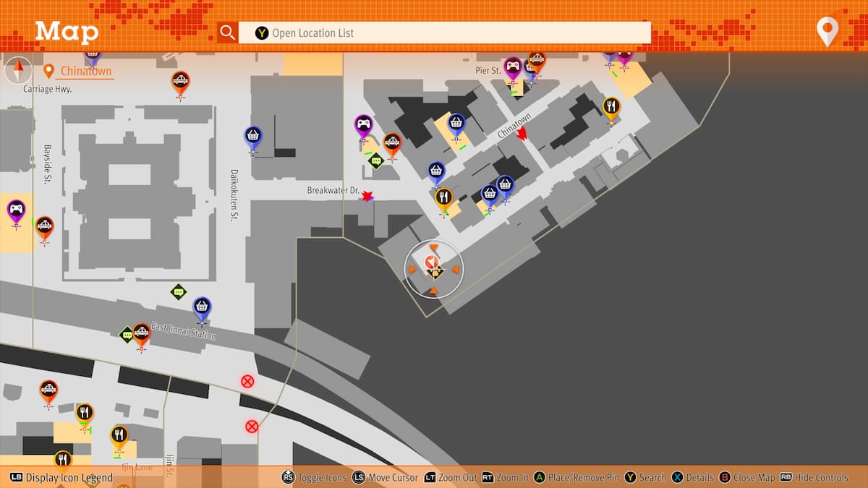Open the Location List search field

(444, 33)
